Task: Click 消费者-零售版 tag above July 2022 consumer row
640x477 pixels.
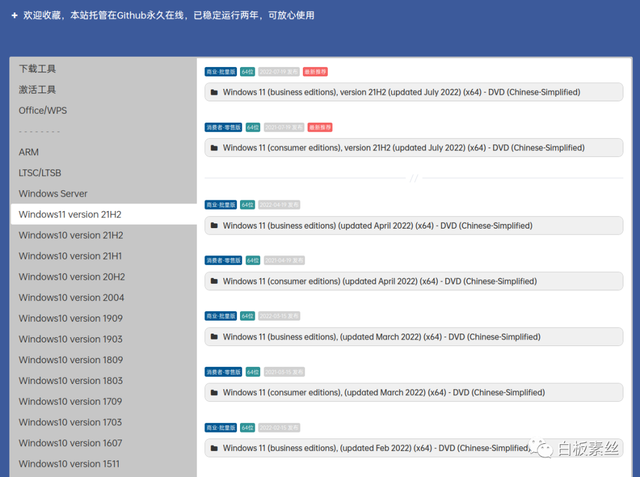Action: [223, 127]
